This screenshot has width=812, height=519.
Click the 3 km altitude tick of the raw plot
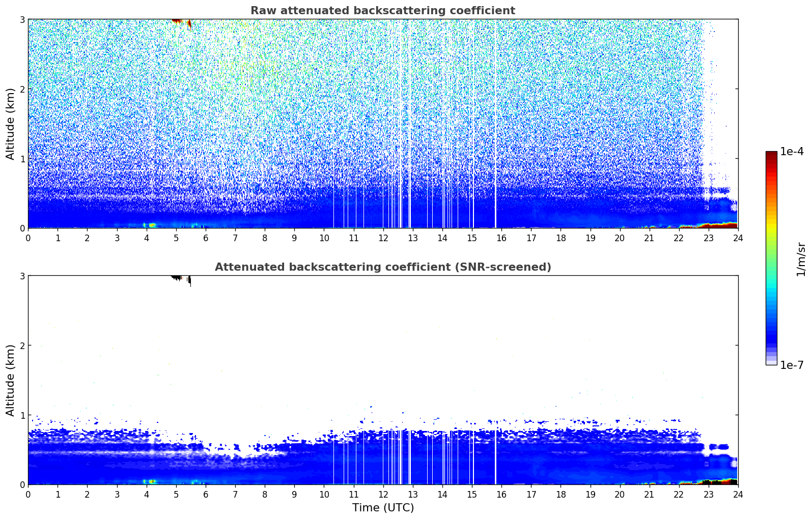pyautogui.click(x=22, y=19)
